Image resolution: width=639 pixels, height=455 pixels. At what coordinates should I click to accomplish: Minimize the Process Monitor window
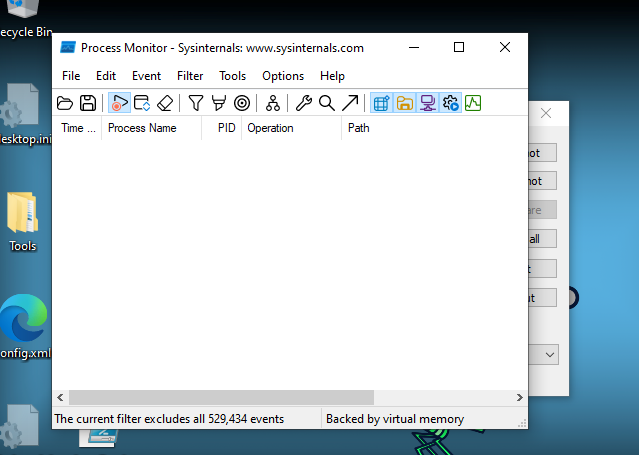[x=414, y=48]
